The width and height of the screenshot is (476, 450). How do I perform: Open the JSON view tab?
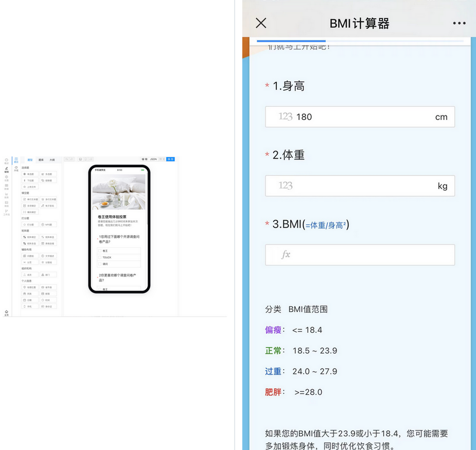153,159
